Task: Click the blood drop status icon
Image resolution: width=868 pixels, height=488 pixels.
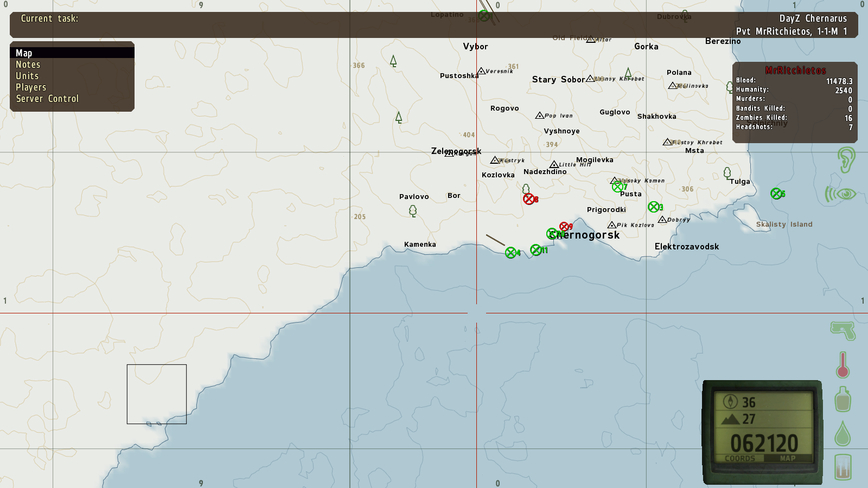Action: pos(843,433)
